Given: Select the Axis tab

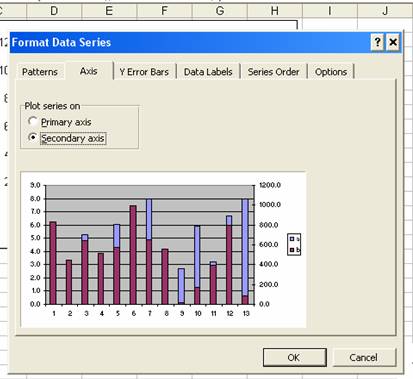Looking at the screenshot, I should [x=89, y=71].
